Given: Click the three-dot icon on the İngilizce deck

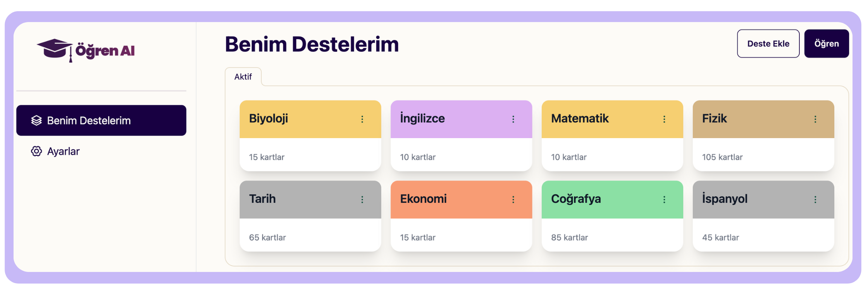Looking at the screenshot, I should click(513, 119).
